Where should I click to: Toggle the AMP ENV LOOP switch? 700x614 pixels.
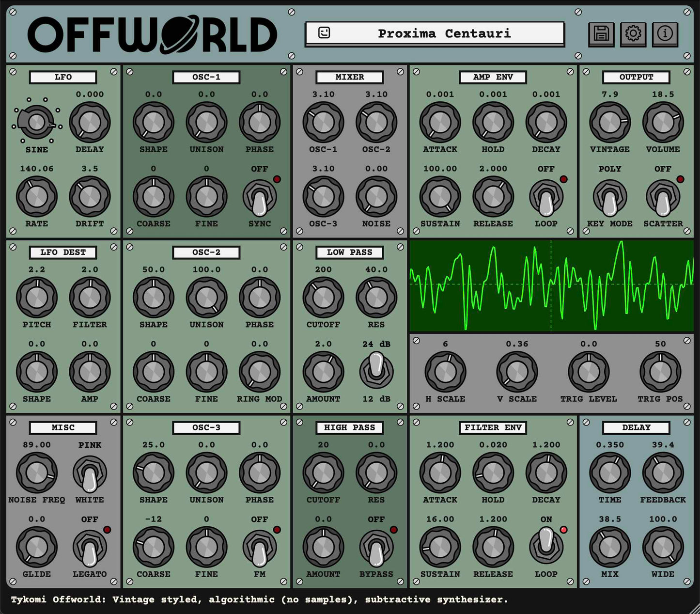coord(546,198)
